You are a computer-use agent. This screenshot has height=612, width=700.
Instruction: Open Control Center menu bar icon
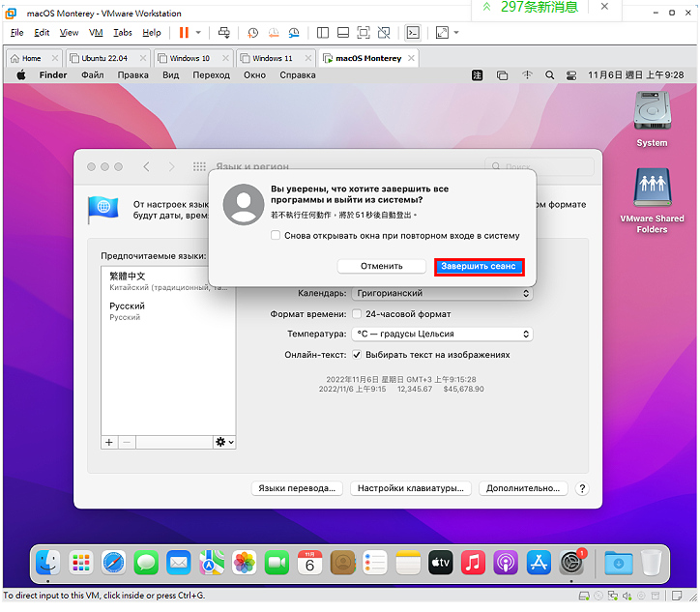571,75
